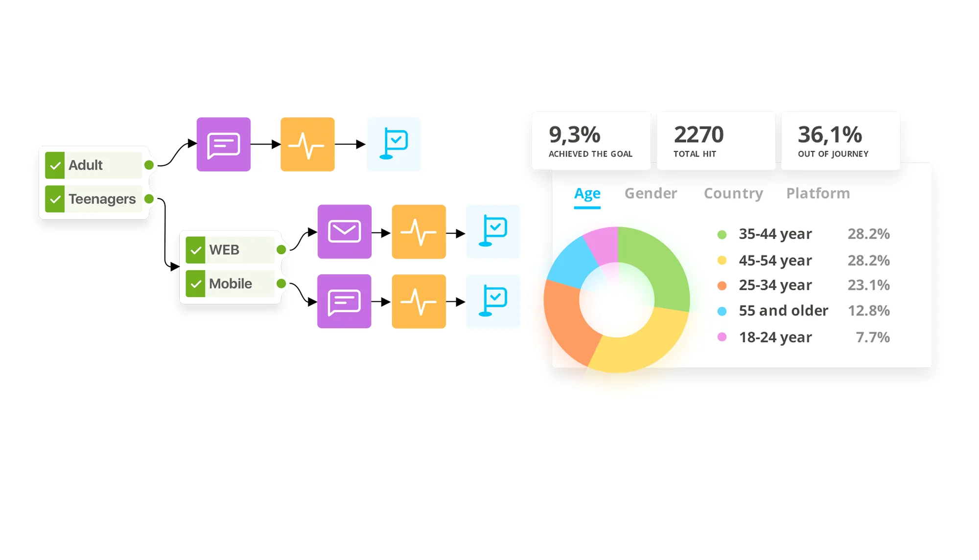The height and width of the screenshot is (560, 979).
Task: Switch to the Gender tab
Action: (651, 194)
